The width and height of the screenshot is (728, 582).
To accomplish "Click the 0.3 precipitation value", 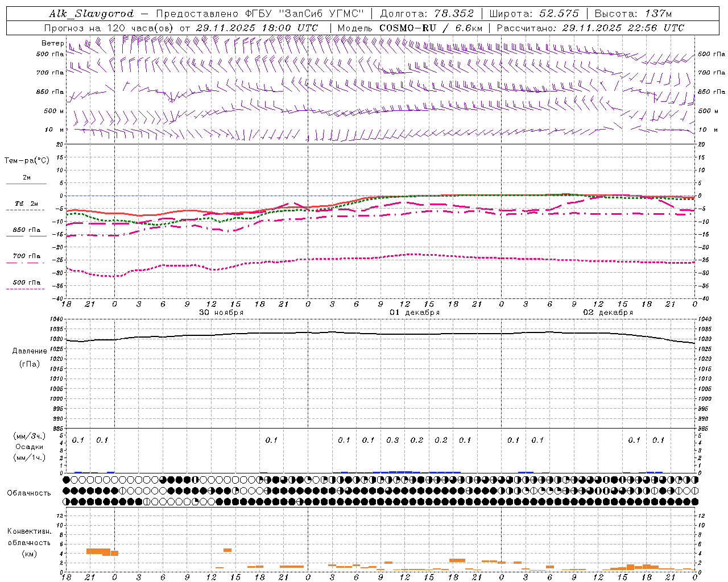I will coord(392,440).
